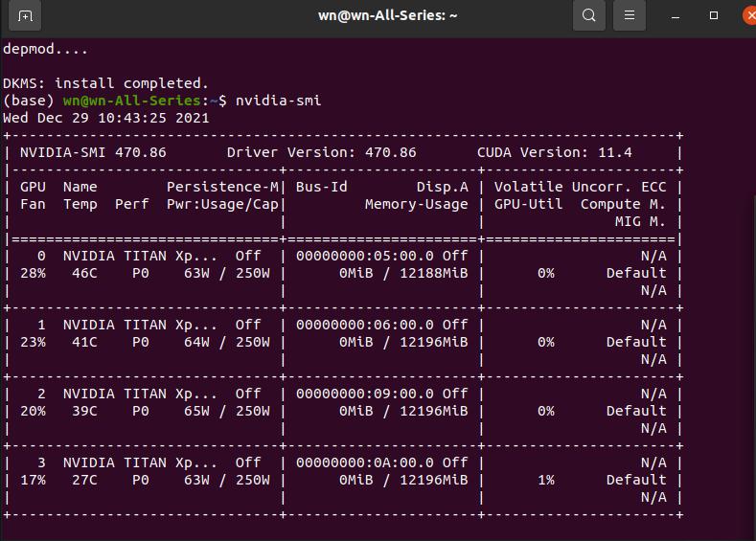Click the 46C temperature value
Image resolution: width=756 pixels, height=541 pixels.
(x=84, y=273)
